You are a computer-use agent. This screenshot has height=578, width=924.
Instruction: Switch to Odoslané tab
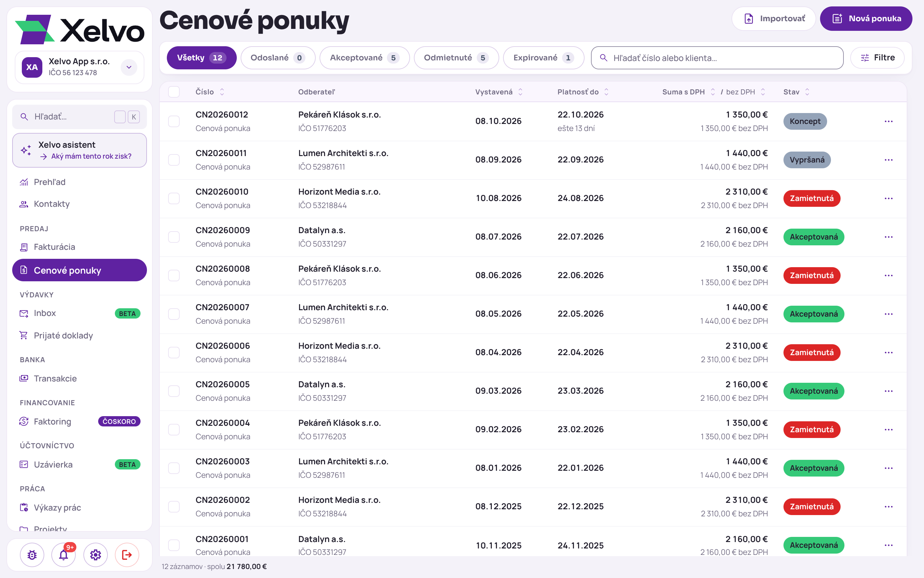pyautogui.click(x=278, y=58)
